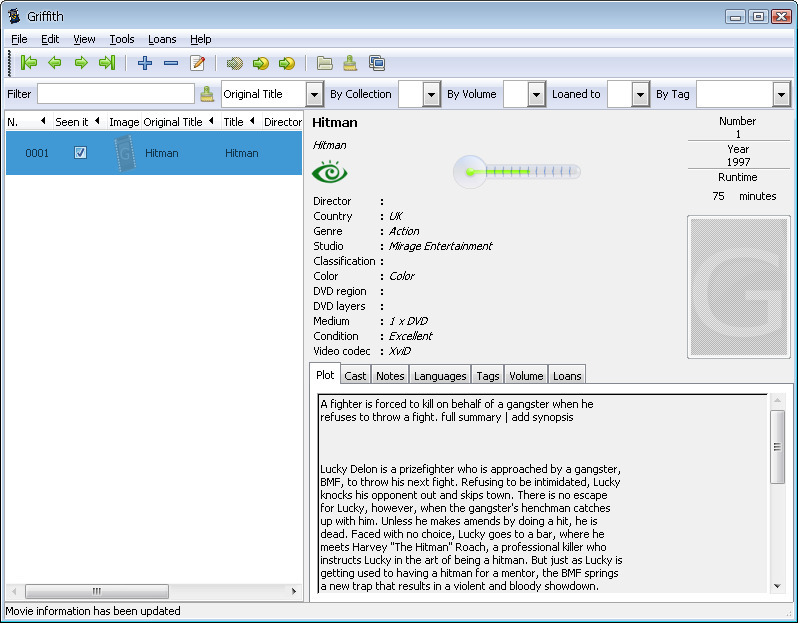Open the Edit menu
Image resolution: width=798 pixels, height=623 pixels.
[x=50, y=39]
